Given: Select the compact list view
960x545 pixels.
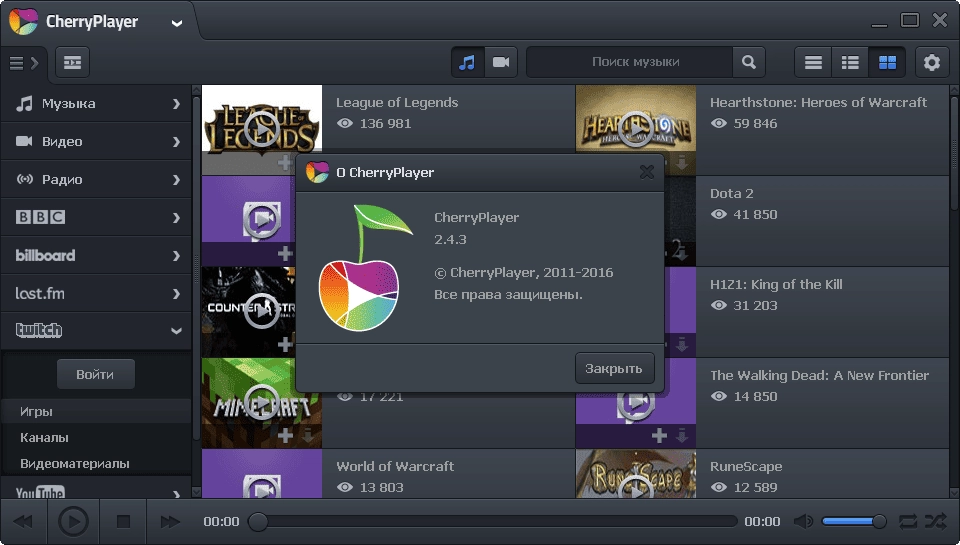Looking at the screenshot, I should tap(813, 62).
